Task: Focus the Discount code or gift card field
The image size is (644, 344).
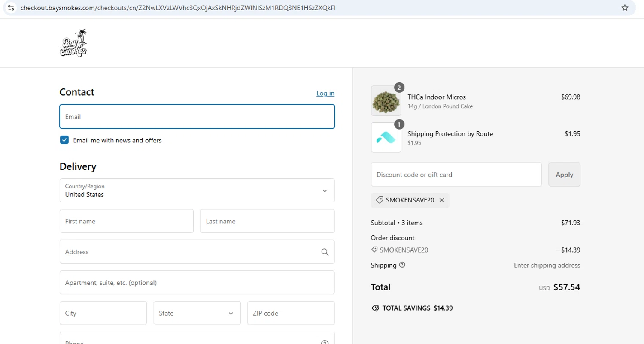Action: coord(456,174)
